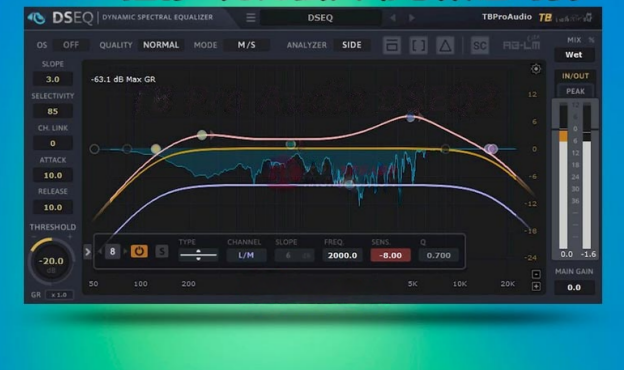This screenshot has width=624, height=370.
Task: Select next band arrow beside band 8
Action: tap(125, 251)
